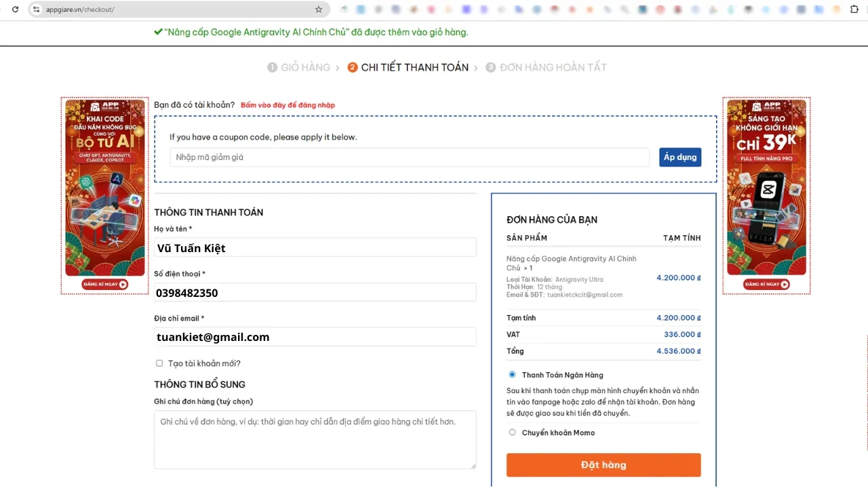Click the step 1 Giỏ Hàng circle icon

click(273, 67)
